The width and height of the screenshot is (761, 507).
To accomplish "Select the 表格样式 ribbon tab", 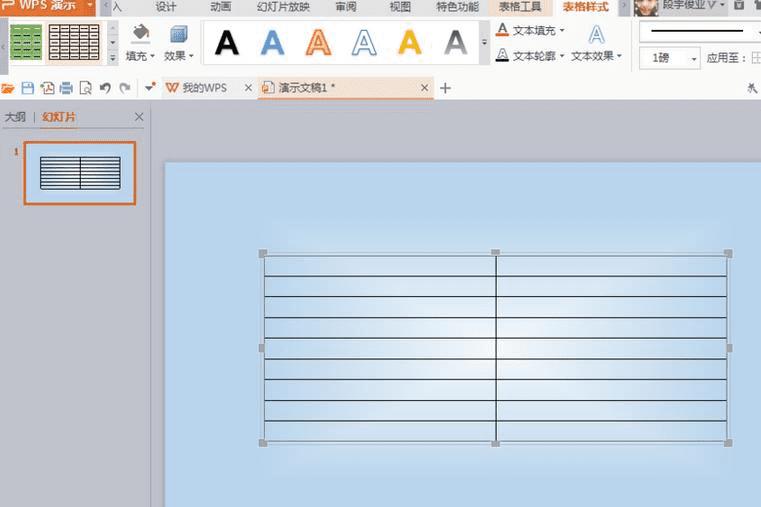I will click(x=585, y=7).
